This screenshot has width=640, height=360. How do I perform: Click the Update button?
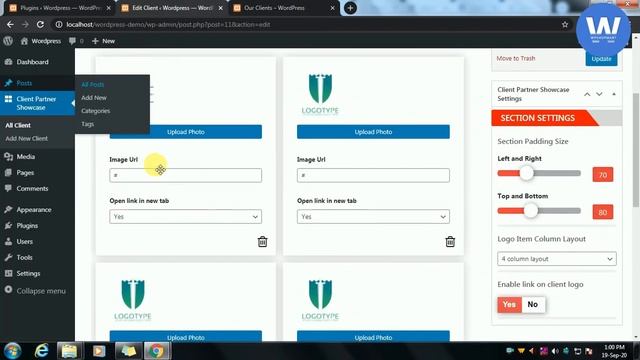pyautogui.click(x=601, y=59)
